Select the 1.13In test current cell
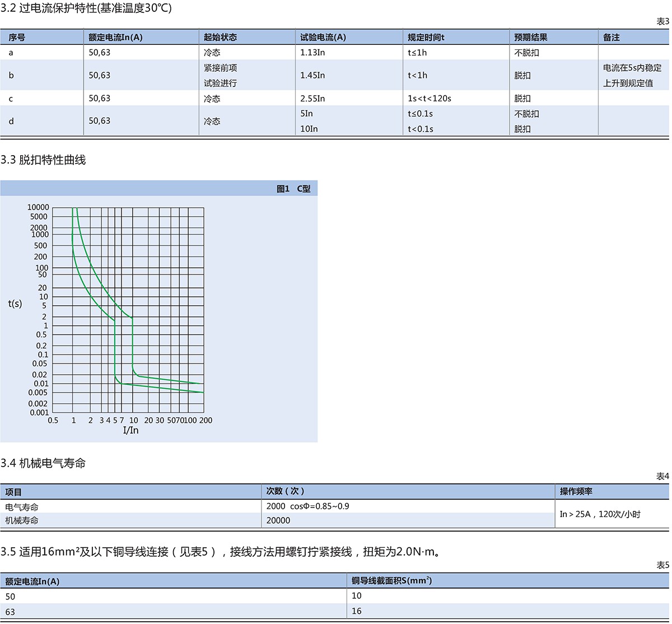Screen dimensions: 672x624 pos(312,53)
